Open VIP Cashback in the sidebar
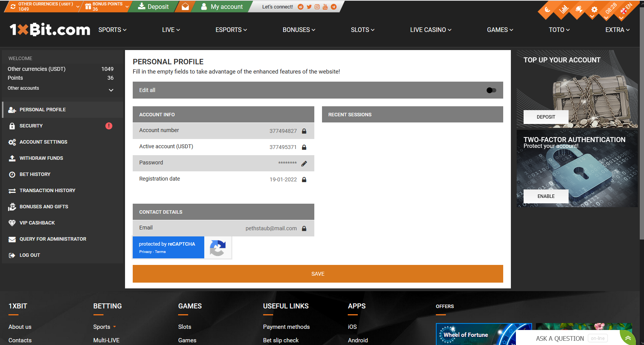Viewport: 644px width, 345px height. (x=62, y=223)
